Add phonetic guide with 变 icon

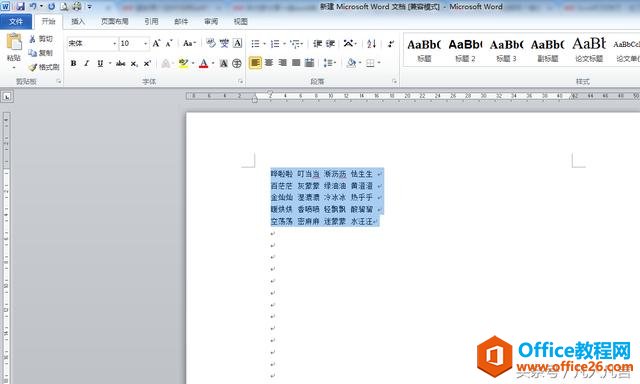click(x=224, y=43)
